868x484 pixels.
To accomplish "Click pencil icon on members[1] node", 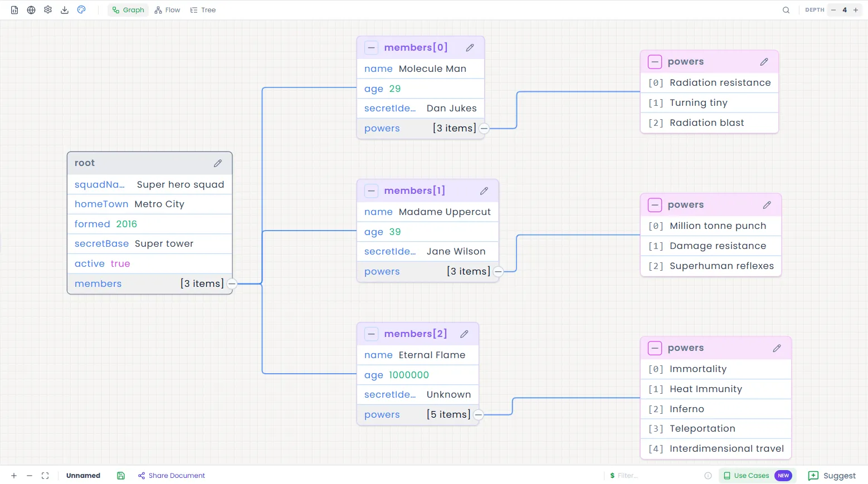I will [484, 191].
